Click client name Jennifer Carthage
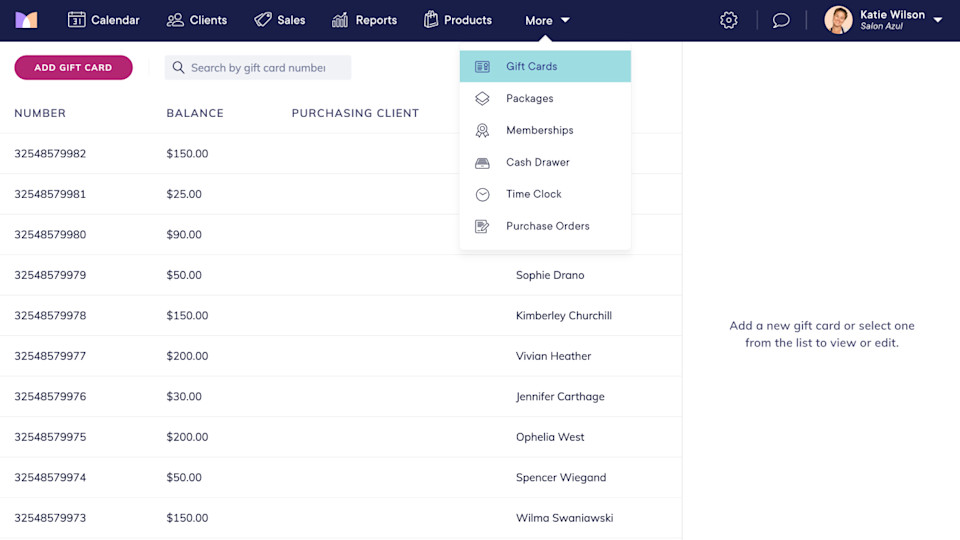The image size is (960, 540). pyautogui.click(x=560, y=397)
